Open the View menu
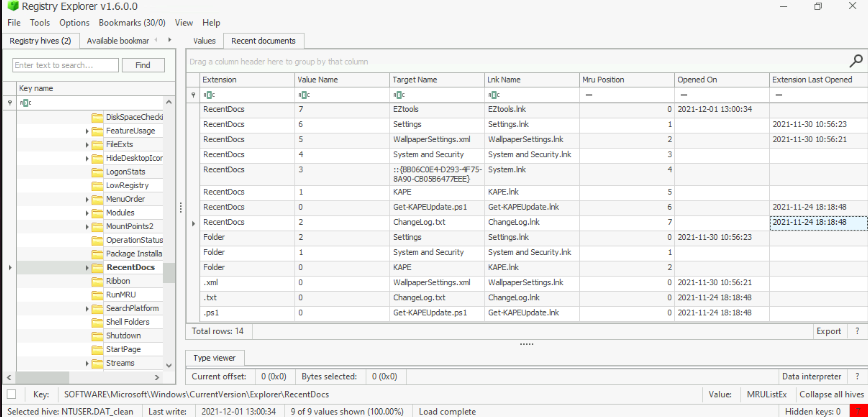 click(x=184, y=23)
